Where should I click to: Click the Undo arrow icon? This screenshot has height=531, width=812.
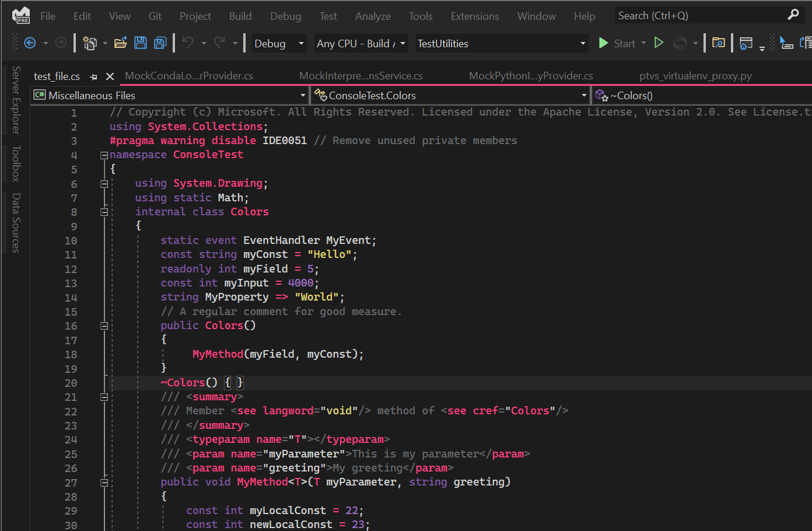[x=188, y=43]
